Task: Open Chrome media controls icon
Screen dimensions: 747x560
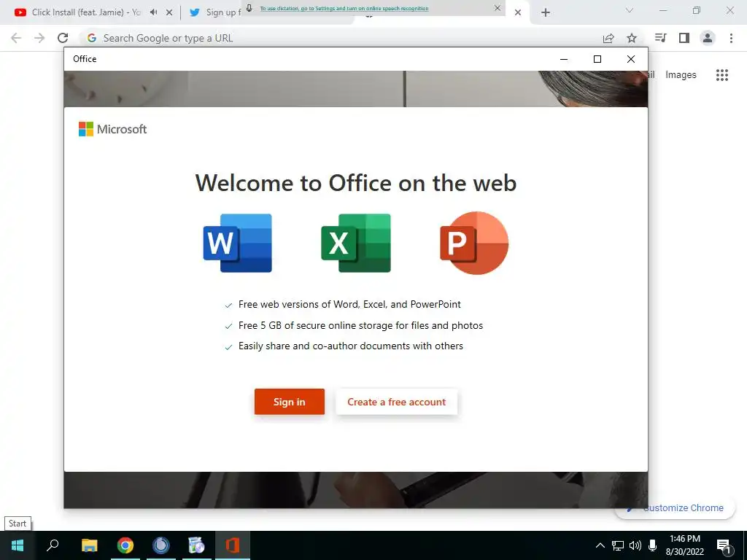Action: coord(660,38)
